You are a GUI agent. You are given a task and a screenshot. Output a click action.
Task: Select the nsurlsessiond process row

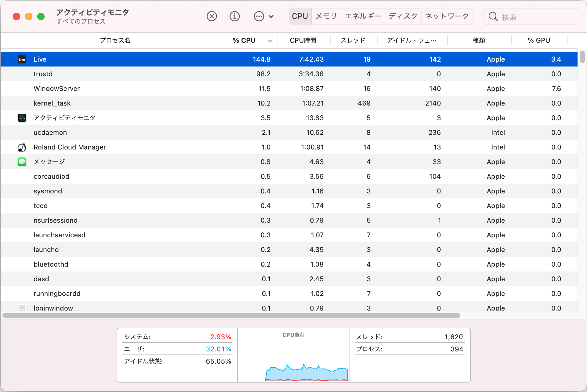coord(289,220)
